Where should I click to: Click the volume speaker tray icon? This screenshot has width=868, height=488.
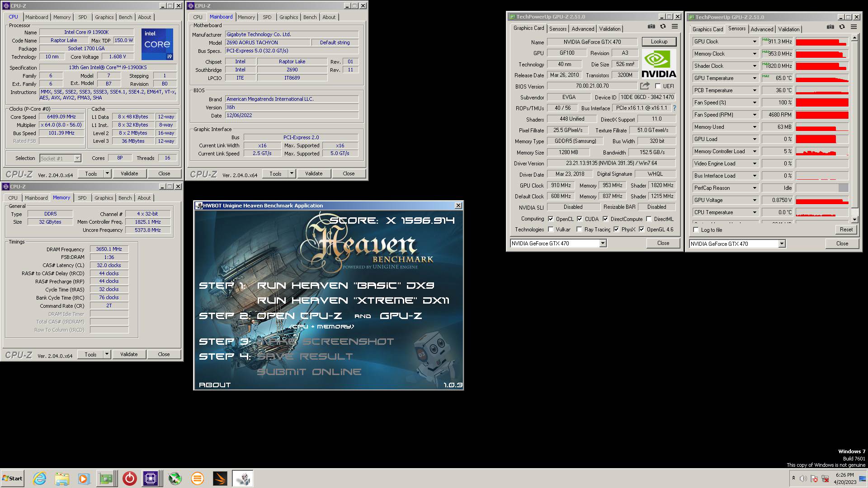803,479
